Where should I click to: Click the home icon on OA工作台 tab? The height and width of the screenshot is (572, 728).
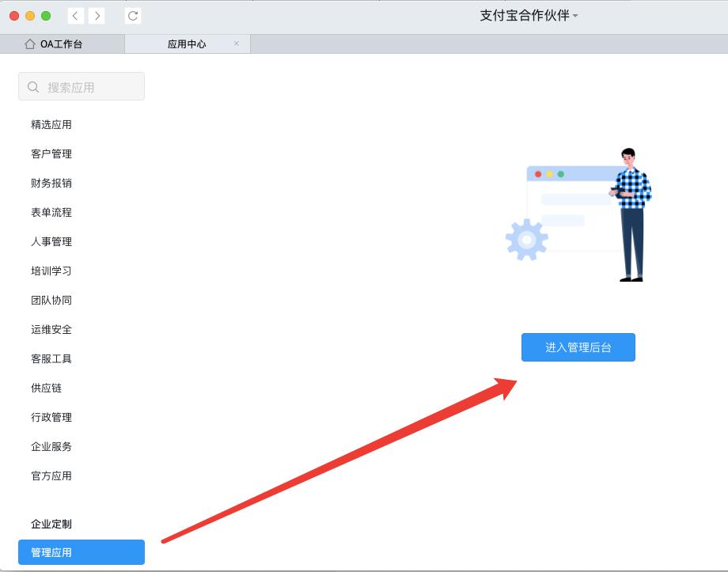point(31,44)
